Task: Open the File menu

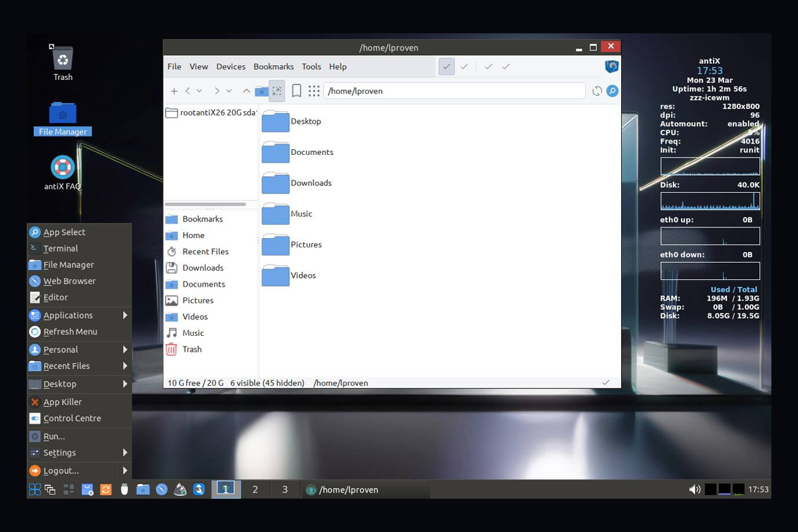Action: click(174, 66)
